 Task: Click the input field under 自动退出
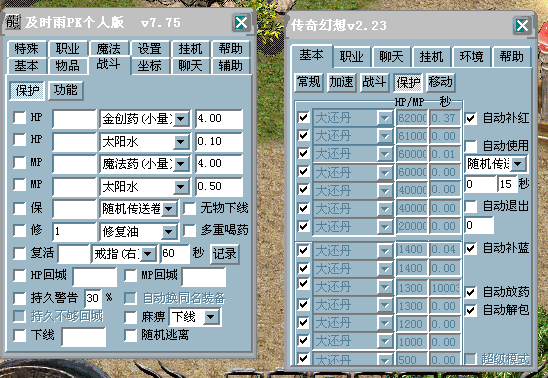pyautogui.click(x=479, y=225)
